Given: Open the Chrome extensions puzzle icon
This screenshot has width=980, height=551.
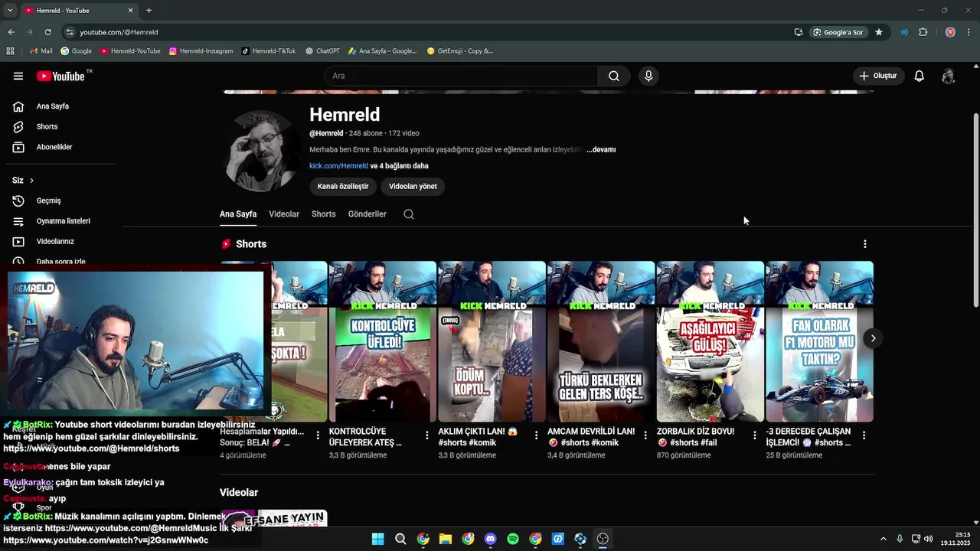Looking at the screenshot, I should pos(923,32).
